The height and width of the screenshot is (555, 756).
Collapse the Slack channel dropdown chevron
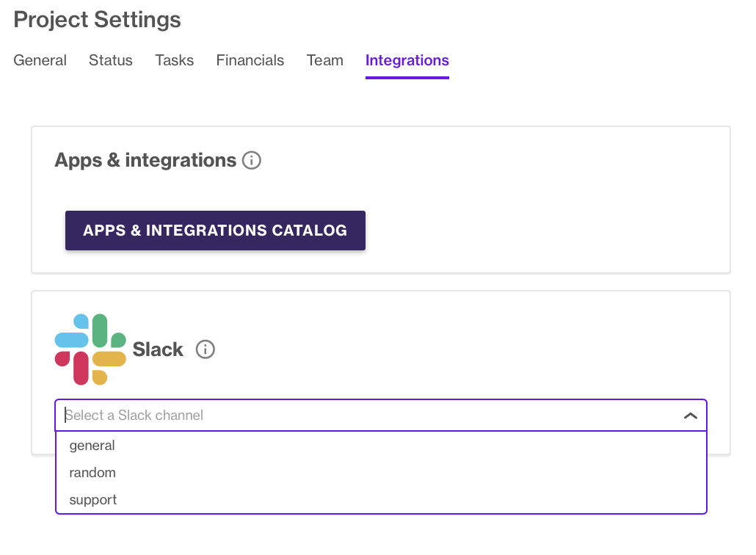[x=691, y=416]
